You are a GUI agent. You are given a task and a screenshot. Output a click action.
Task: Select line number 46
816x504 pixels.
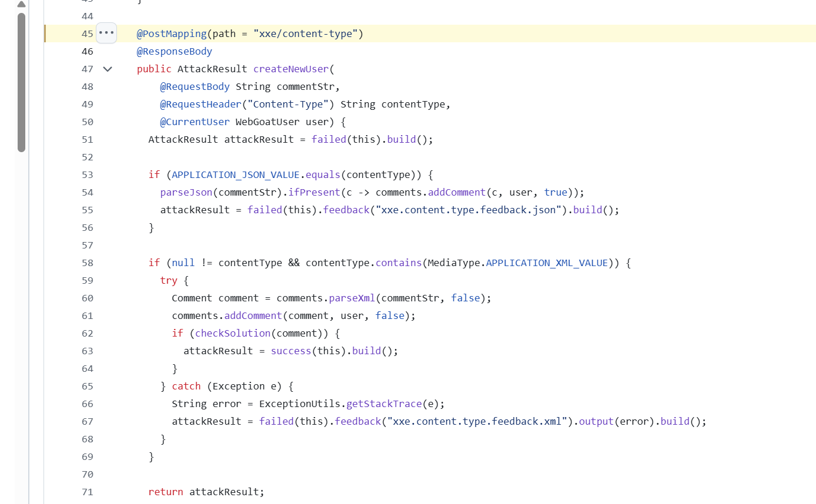87,51
